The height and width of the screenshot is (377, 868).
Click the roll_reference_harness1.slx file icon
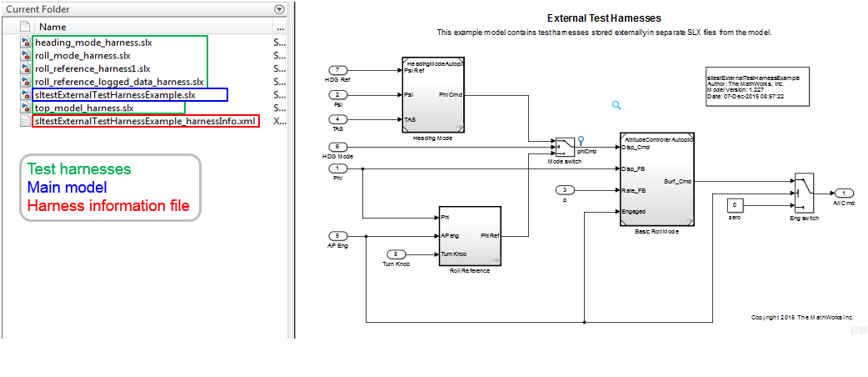point(25,68)
